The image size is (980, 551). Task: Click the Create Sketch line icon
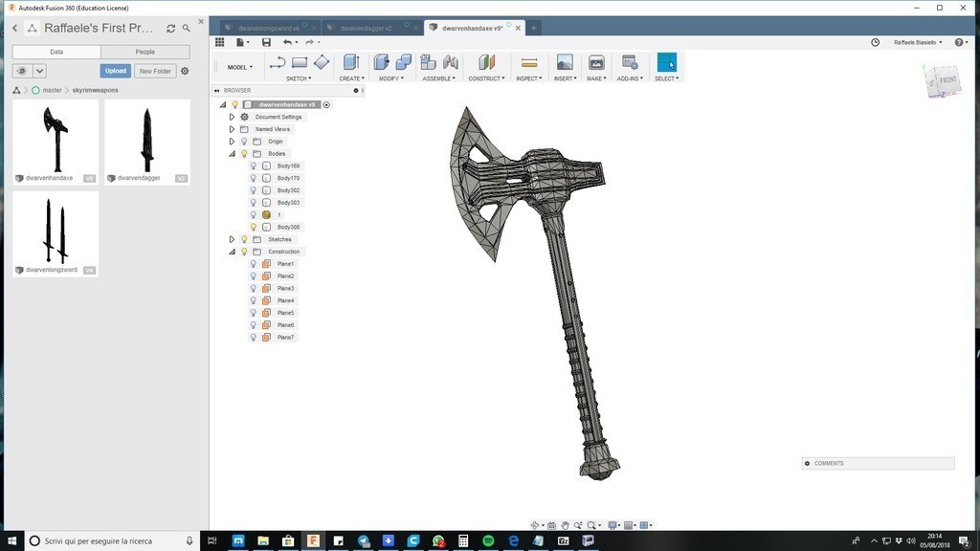(278, 63)
